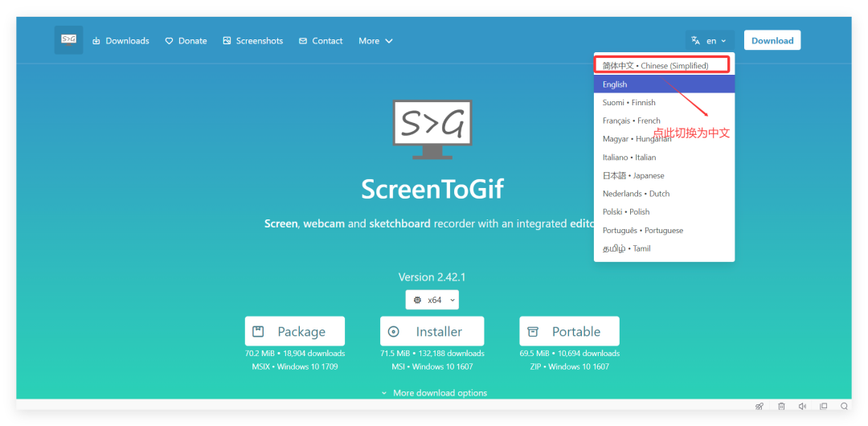The width and height of the screenshot is (868, 426).
Task: Click the trash can icon in bottom bar
Action: (x=781, y=406)
